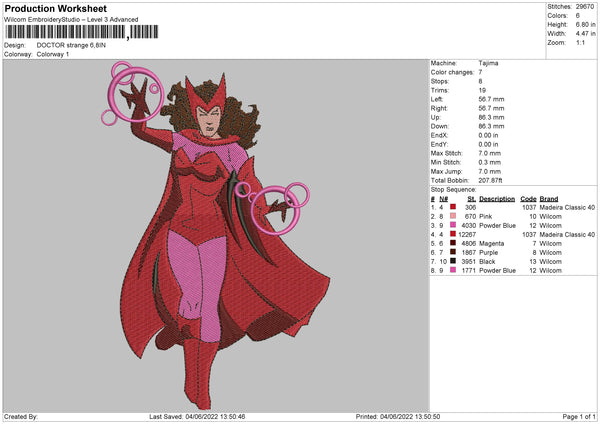The width and height of the screenshot is (600, 424).
Task: Click the 'St.' column header
Action: pos(471,199)
